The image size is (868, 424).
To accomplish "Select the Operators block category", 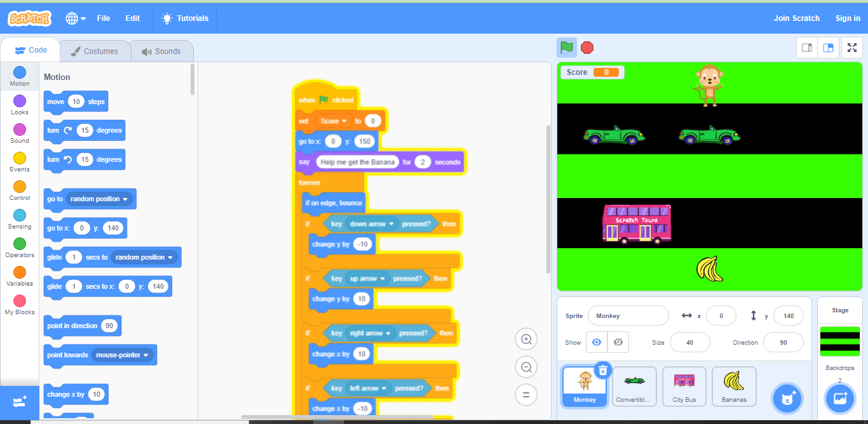I will click(x=20, y=248).
